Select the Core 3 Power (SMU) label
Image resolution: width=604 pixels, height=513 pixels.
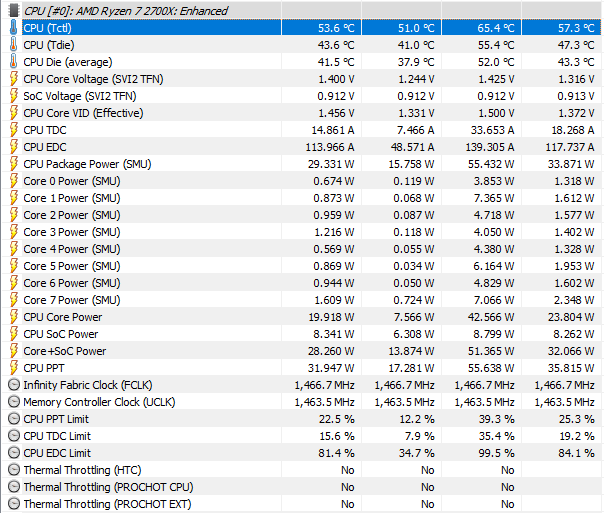[72, 232]
